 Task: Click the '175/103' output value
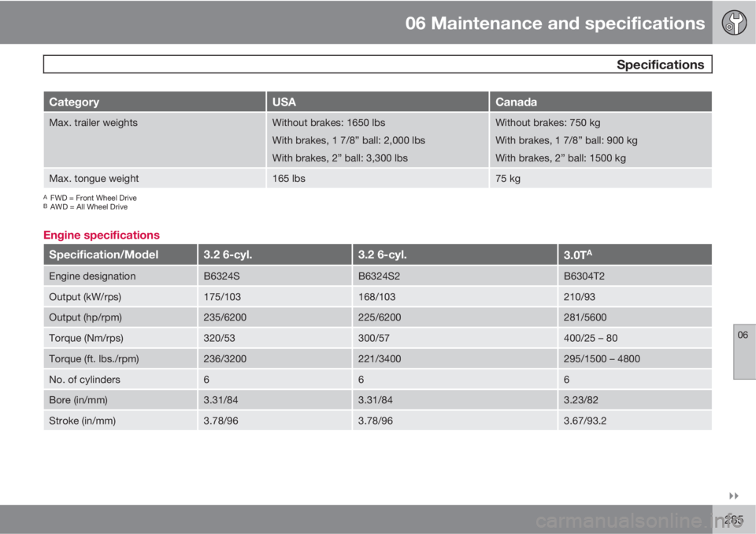[222, 297]
